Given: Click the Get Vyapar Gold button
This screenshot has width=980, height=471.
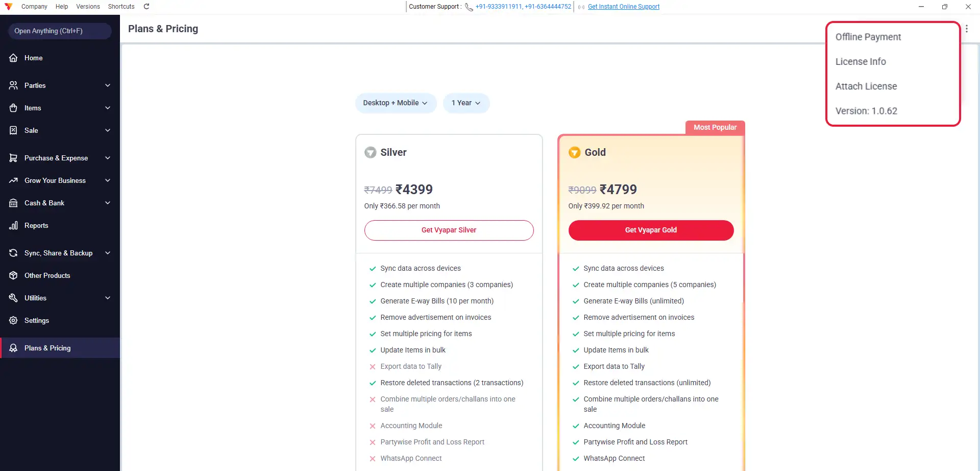Looking at the screenshot, I should coord(651,230).
